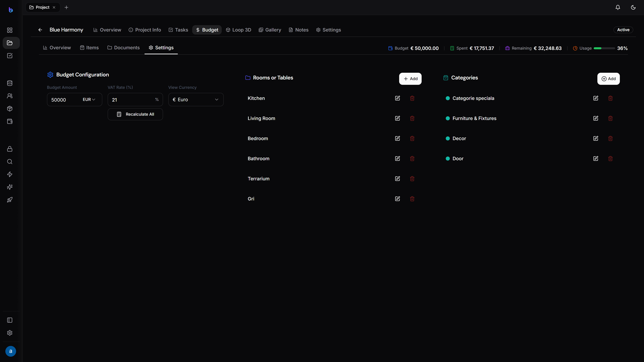Click the Decor teal color dot
The image size is (644, 362).
[448, 138]
